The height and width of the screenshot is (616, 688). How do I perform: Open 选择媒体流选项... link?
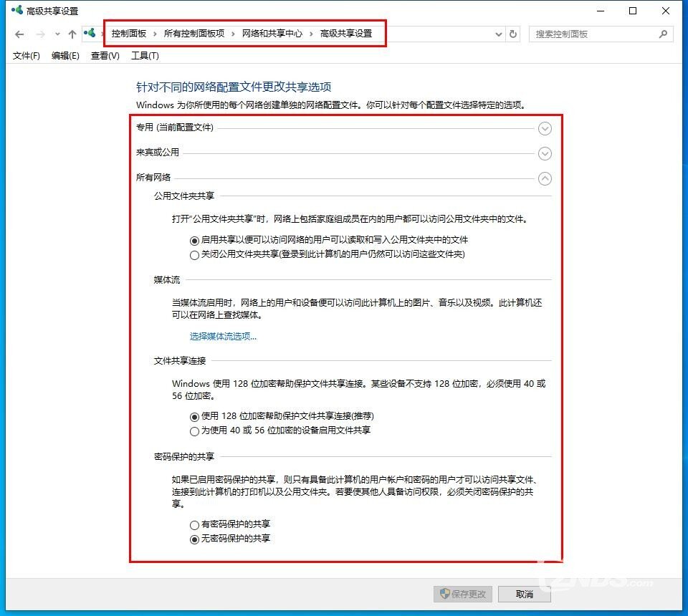coord(223,336)
